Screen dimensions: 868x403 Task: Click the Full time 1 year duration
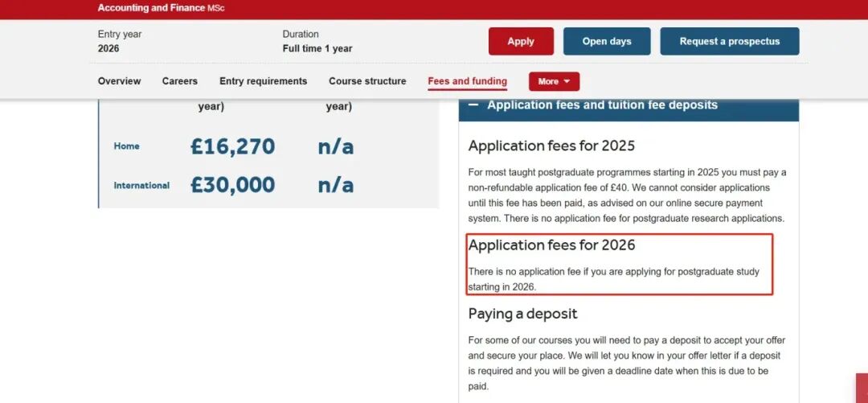click(317, 48)
